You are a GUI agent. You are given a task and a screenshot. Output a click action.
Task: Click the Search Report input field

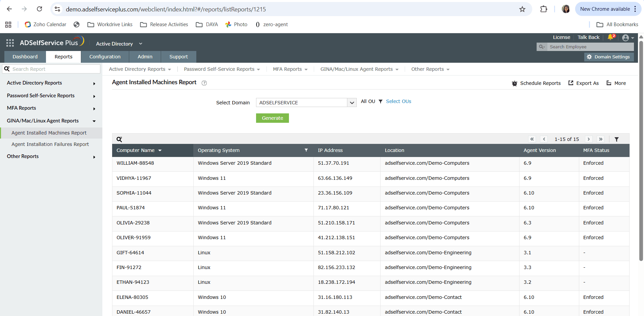click(x=51, y=69)
